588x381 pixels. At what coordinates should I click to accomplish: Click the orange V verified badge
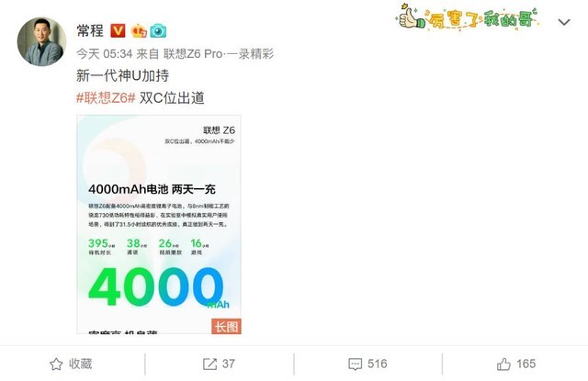coord(118,30)
